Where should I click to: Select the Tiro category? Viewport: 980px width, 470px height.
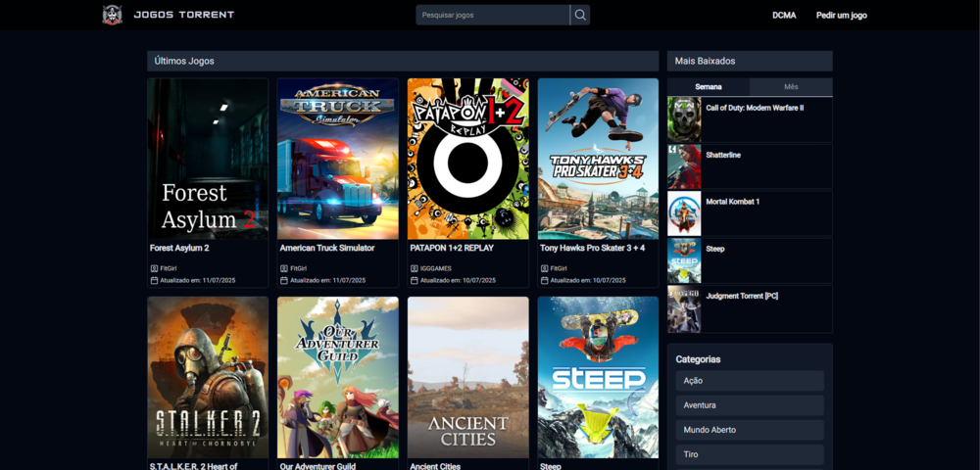750,454
